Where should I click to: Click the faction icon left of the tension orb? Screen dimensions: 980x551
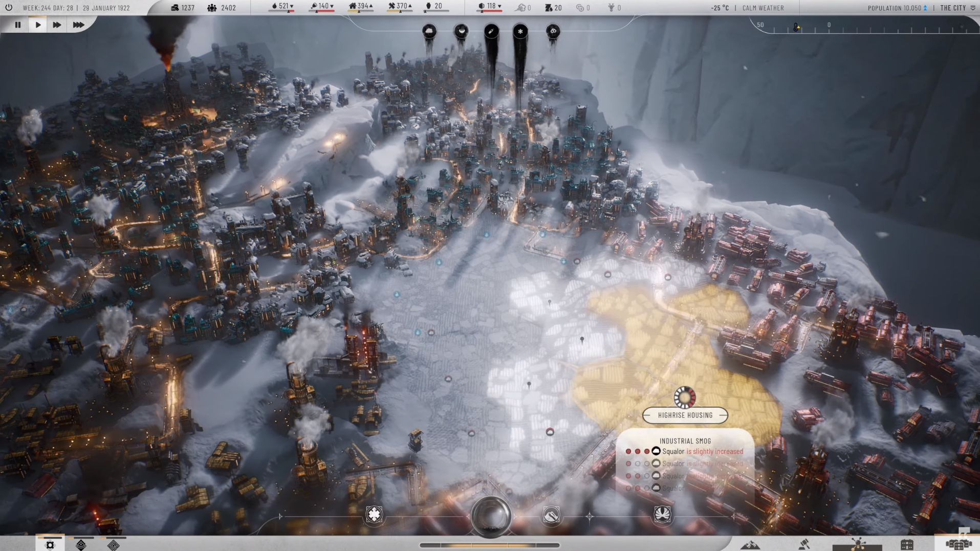[x=374, y=514]
